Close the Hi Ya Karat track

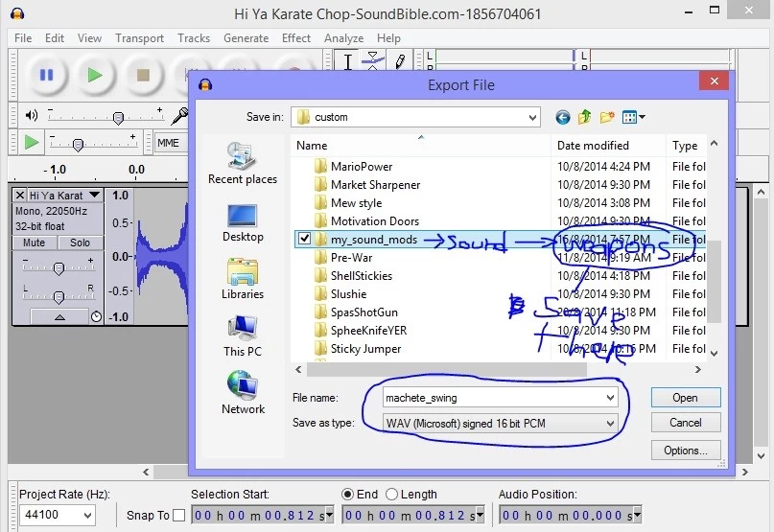(20, 196)
